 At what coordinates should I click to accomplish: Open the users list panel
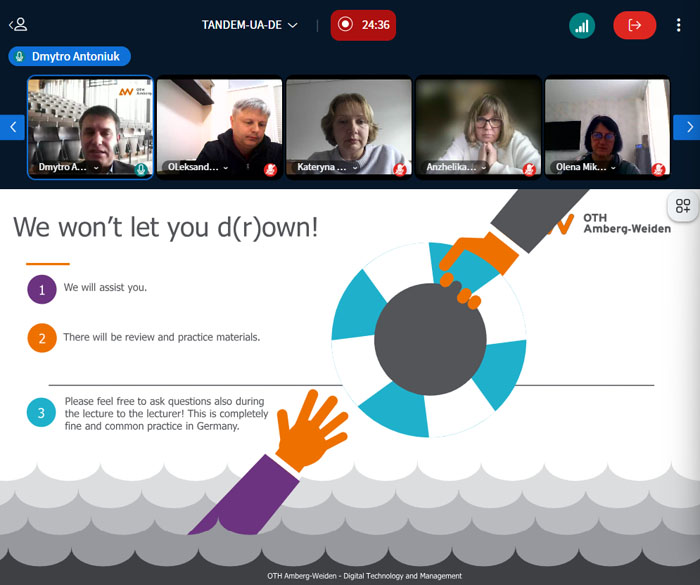[18, 25]
